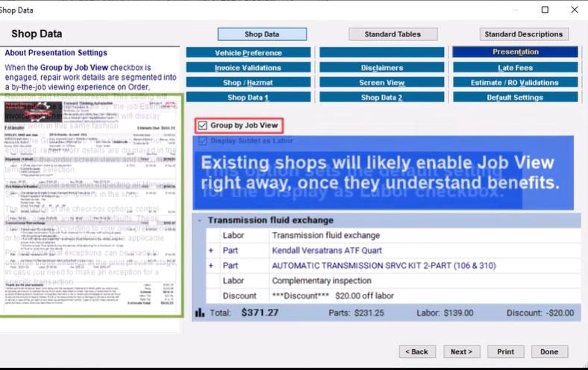The height and width of the screenshot is (370, 588).
Task: Switch to Standard Tables tab
Action: point(392,34)
